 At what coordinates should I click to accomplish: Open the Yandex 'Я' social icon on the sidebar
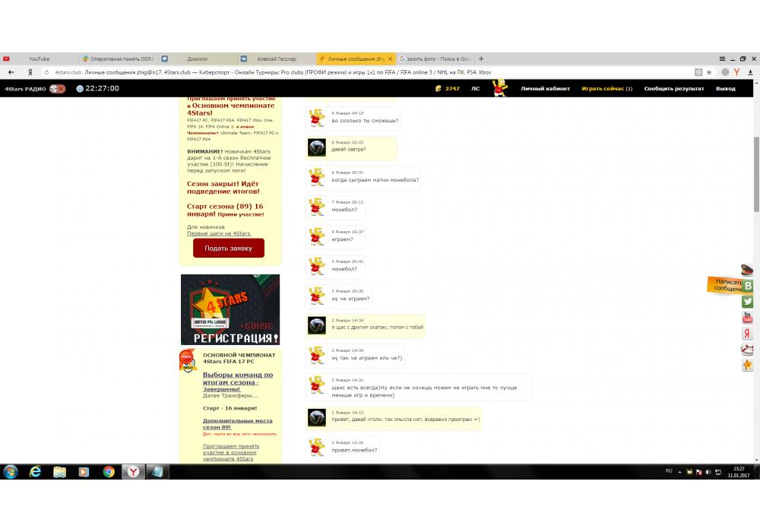[x=747, y=334]
